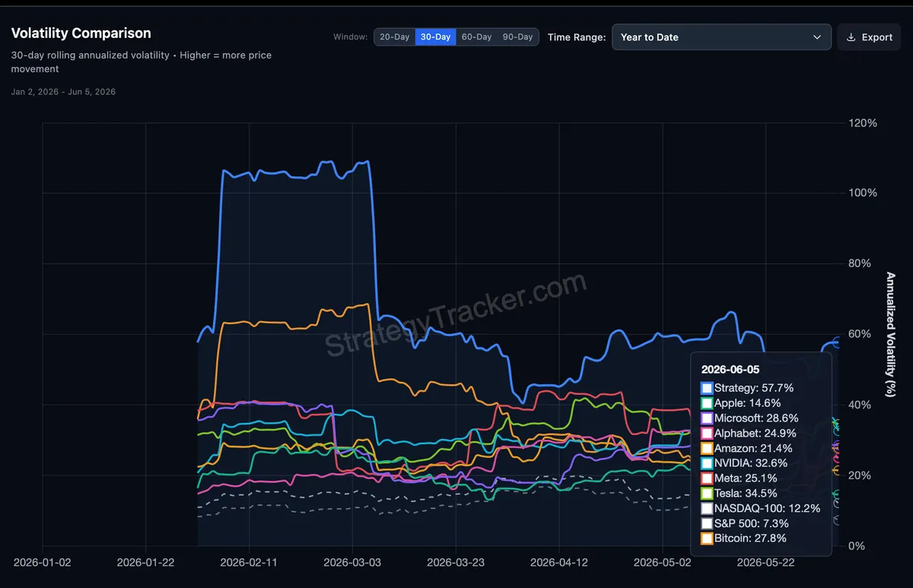
Task: Click the 'Apple: 14.6%' tooltip value
Action: pos(748,403)
